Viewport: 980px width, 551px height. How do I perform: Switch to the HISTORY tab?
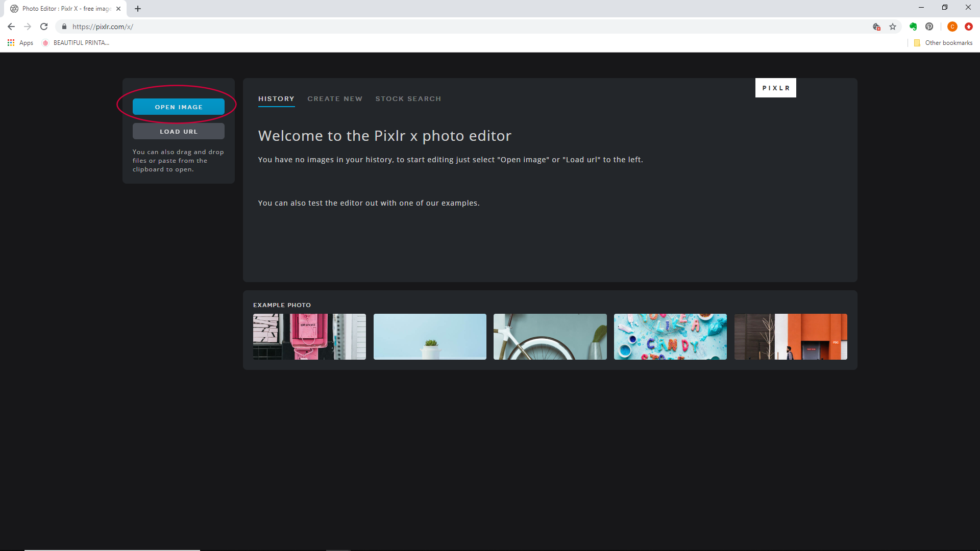pyautogui.click(x=275, y=98)
